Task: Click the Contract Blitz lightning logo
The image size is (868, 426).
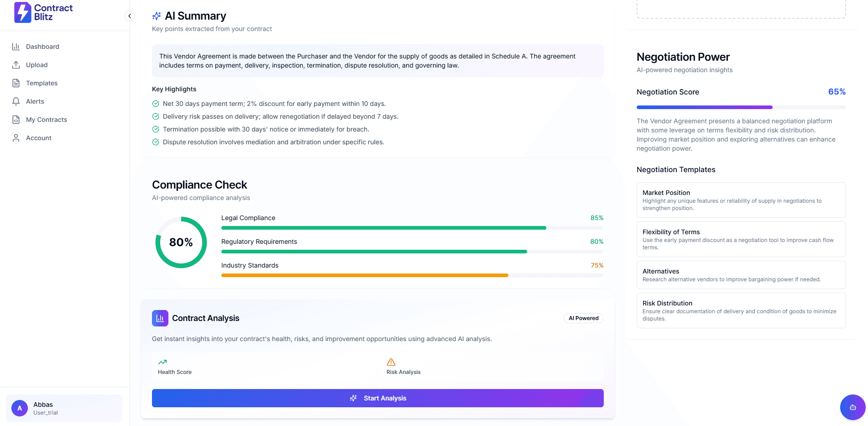Action: coord(22,12)
